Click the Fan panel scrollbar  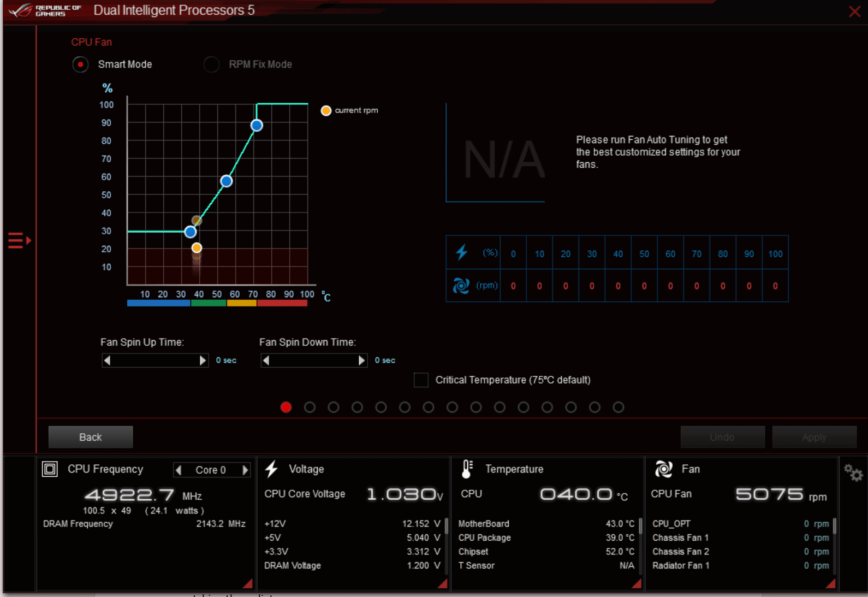(835, 526)
